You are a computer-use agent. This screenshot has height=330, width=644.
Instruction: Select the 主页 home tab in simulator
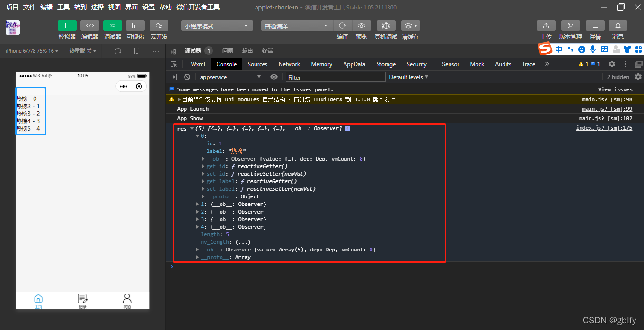point(38,301)
